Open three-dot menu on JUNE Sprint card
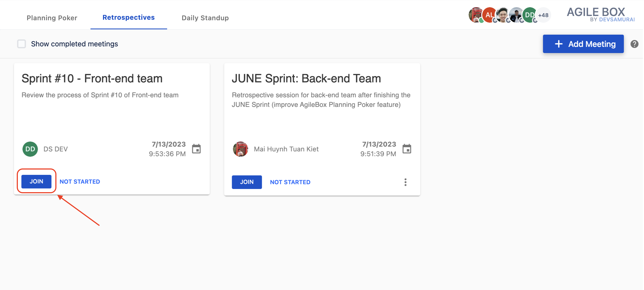 (405, 182)
